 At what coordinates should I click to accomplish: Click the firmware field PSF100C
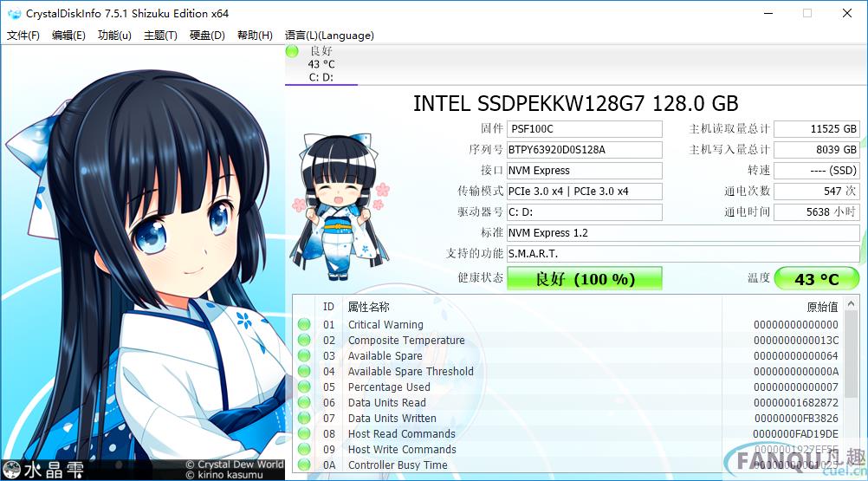[585, 129]
